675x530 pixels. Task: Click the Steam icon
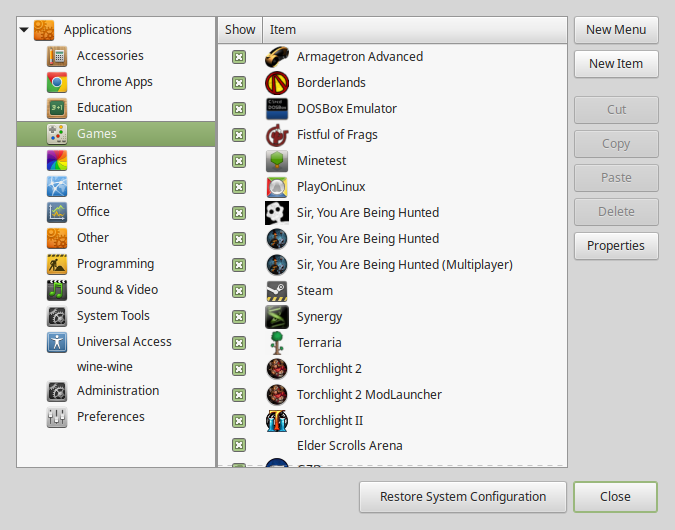277,291
